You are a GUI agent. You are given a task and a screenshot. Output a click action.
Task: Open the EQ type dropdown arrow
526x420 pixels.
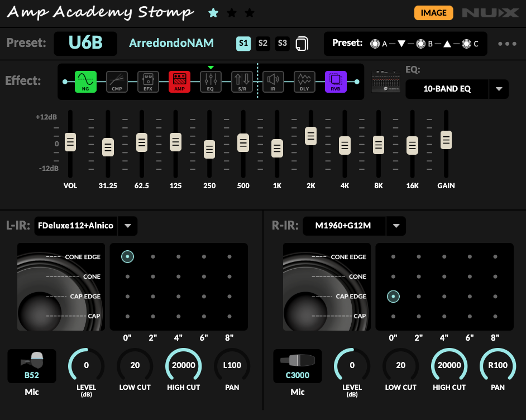pyautogui.click(x=499, y=89)
